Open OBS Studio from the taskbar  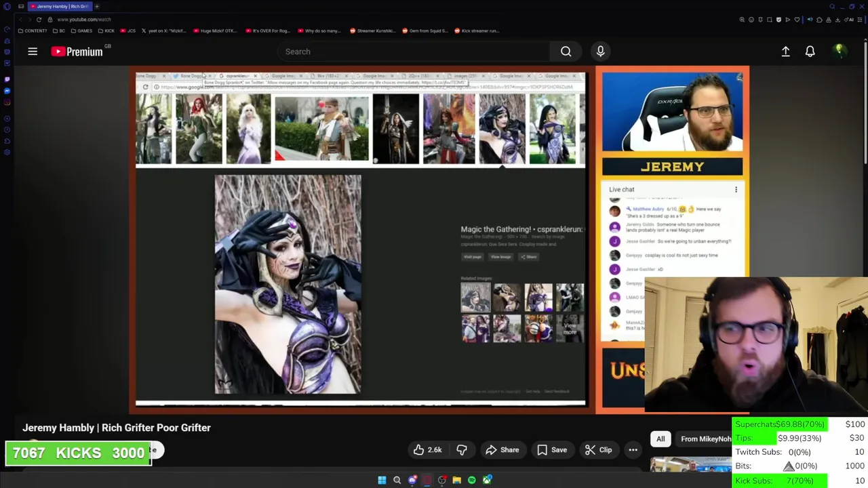tap(442, 480)
